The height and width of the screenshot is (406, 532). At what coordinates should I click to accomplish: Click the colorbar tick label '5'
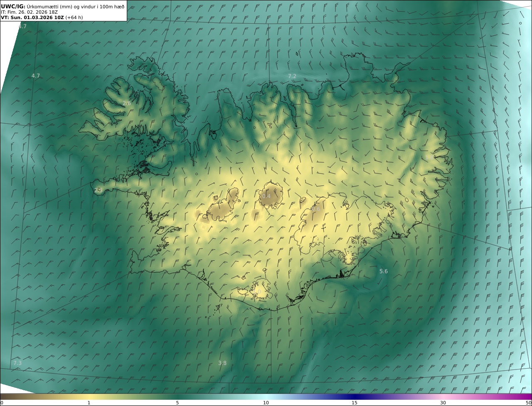point(177,403)
